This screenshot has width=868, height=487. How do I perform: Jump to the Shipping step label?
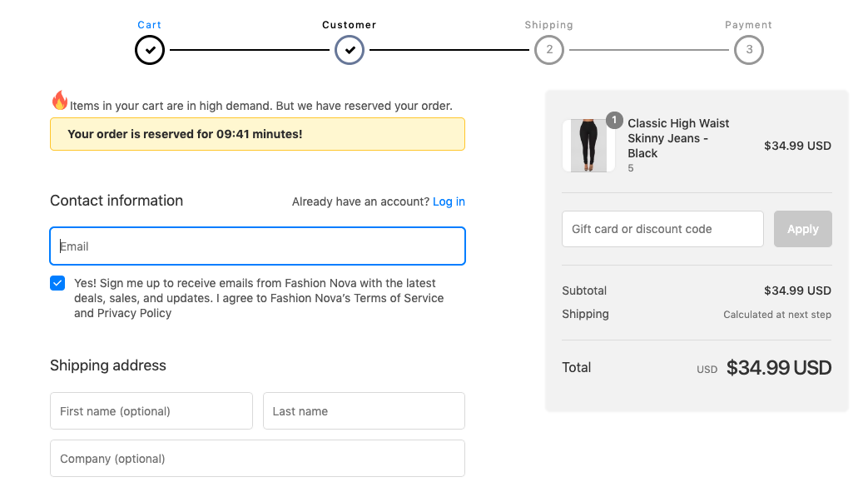tap(549, 25)
